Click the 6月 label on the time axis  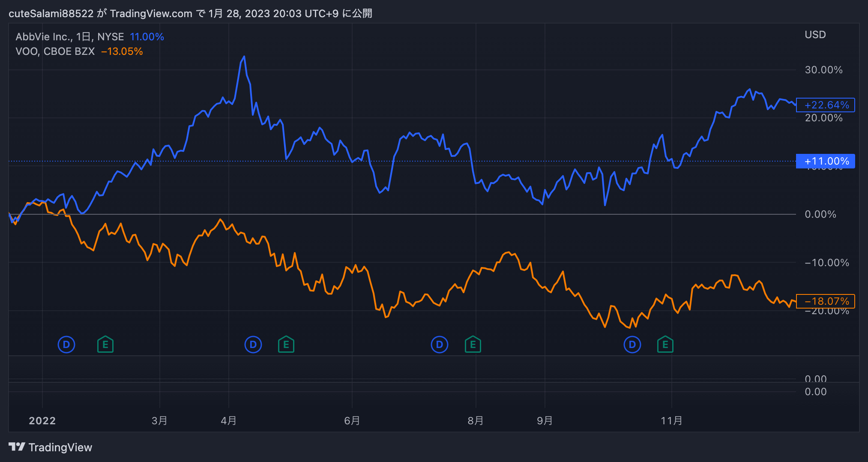pyautogui.click(x=352, y=420)
